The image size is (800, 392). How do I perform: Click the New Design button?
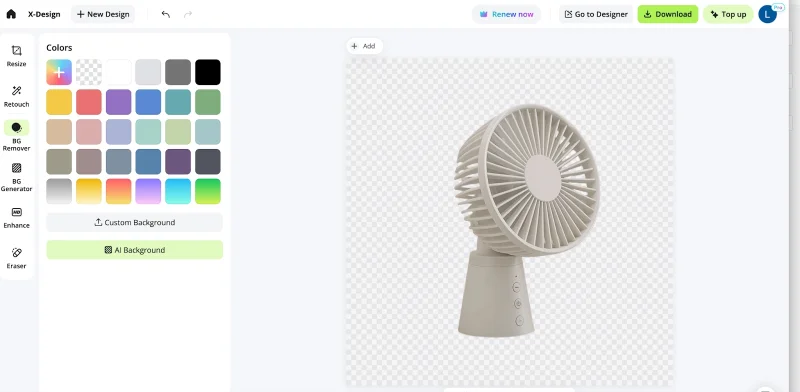coord(103,14)
